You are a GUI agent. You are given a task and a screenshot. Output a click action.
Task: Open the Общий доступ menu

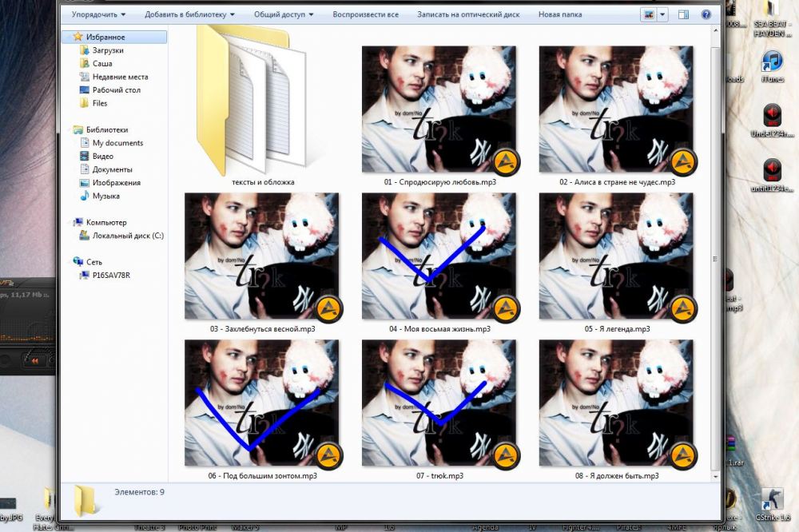(283, 14)
